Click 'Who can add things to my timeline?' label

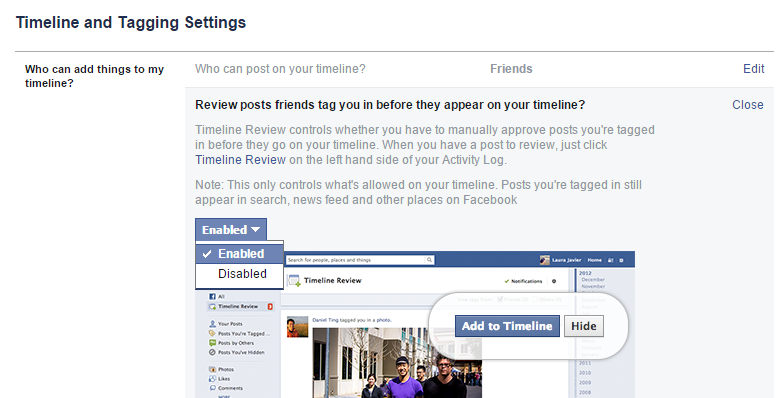[94, 76]
